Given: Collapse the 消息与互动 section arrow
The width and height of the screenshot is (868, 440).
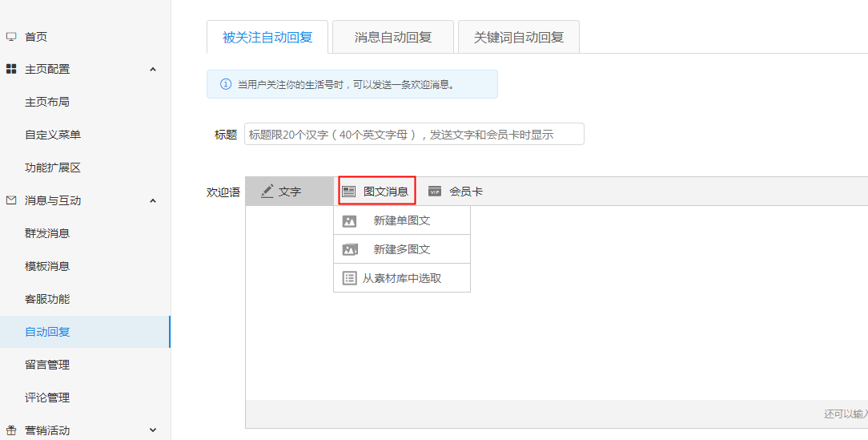Looking at the screenshot, I should point(153,200).
